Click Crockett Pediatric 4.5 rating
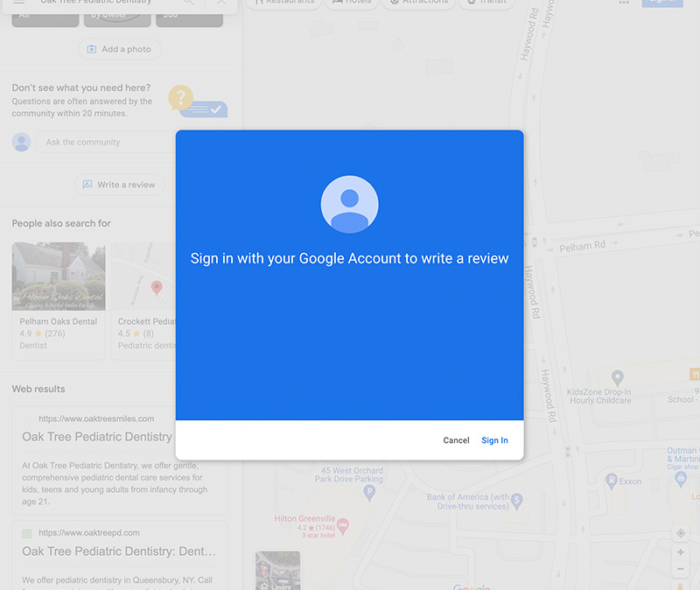The width and height of the screenshot is (700, 590). (136, 334)
